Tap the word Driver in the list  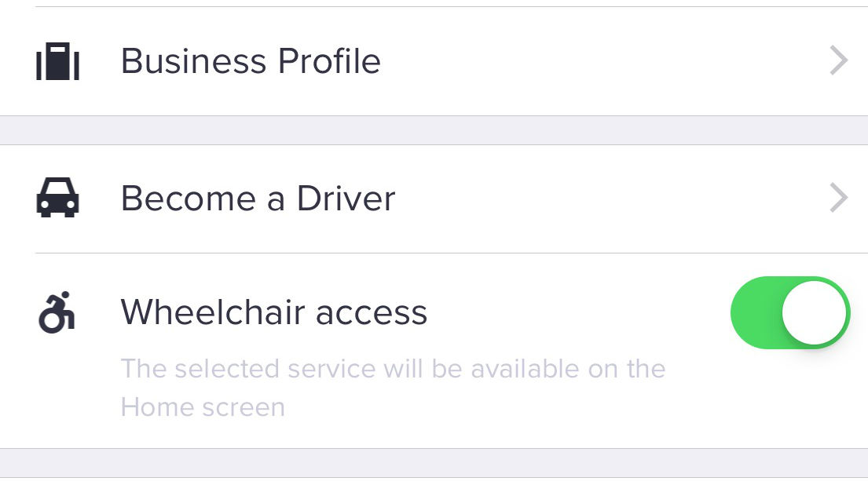point(346,199)
